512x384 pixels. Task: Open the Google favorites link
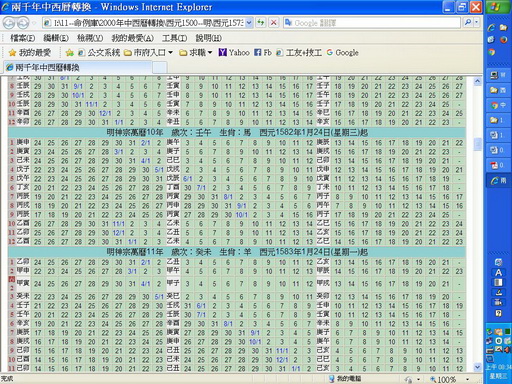pos(342,52)
